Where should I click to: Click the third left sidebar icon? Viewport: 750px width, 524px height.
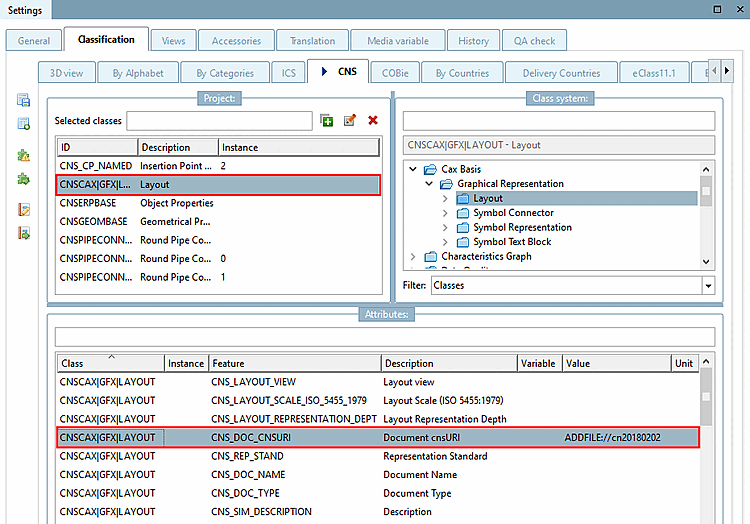pos(23,156)
